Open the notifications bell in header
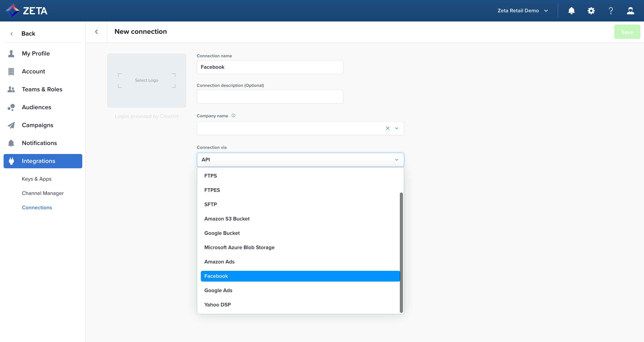This screenshot has width=644, height=342. coord(571,11)
